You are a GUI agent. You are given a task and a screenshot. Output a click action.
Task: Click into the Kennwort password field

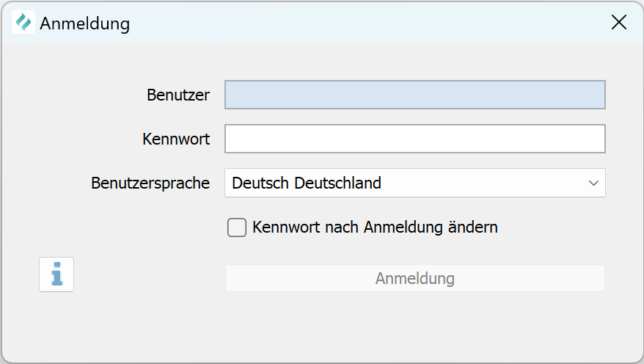click(414, 139)
